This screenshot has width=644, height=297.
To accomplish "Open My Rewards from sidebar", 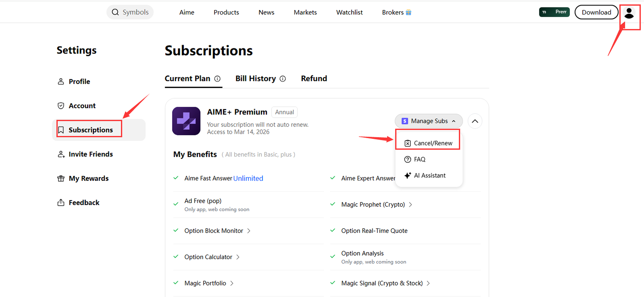I will (89, 178).
